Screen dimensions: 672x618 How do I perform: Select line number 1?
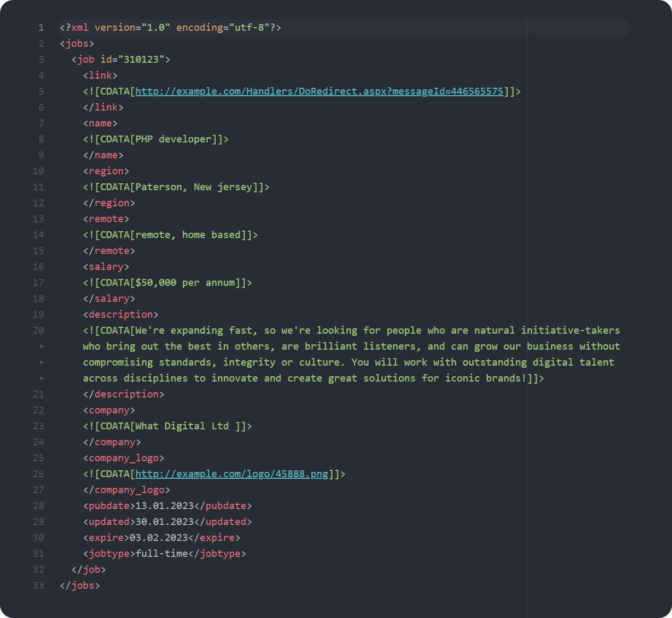[41, 27]
